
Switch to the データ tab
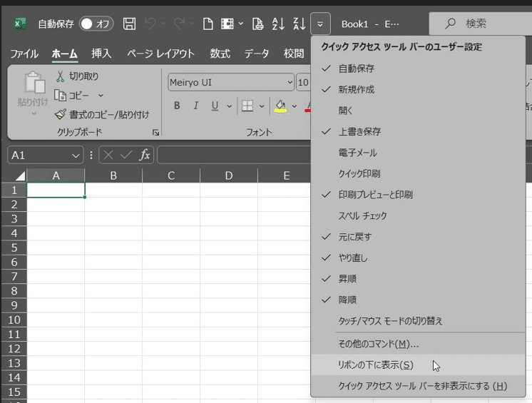click(257, 53)
